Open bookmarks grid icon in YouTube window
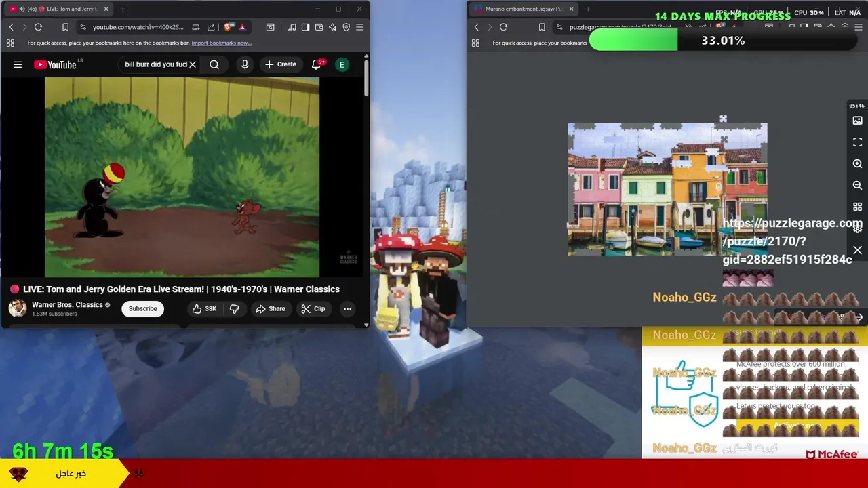The image size is (868, 488). (10, 43)
